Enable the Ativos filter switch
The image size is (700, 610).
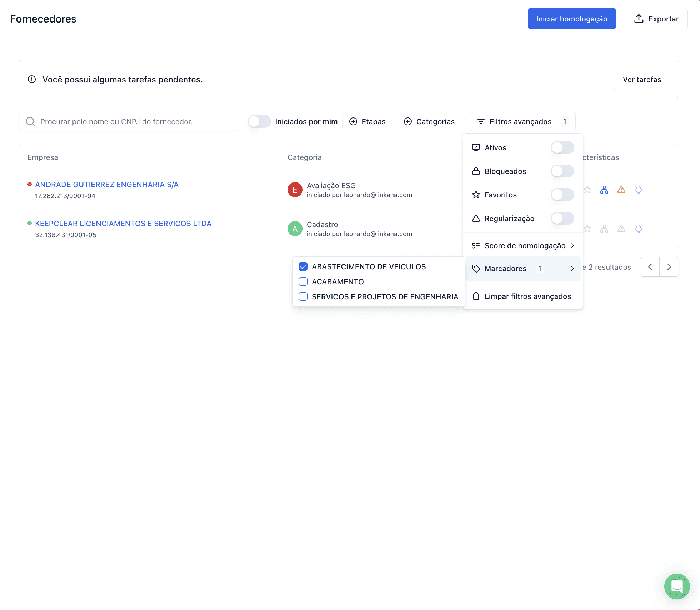click(x=562, y=147)
